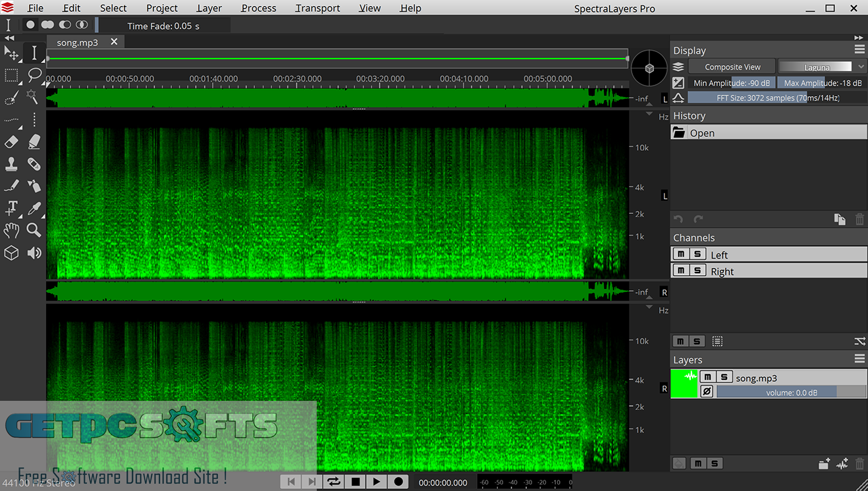Open the File menu
Screen dimensions: 868x491
pos(36,8)
